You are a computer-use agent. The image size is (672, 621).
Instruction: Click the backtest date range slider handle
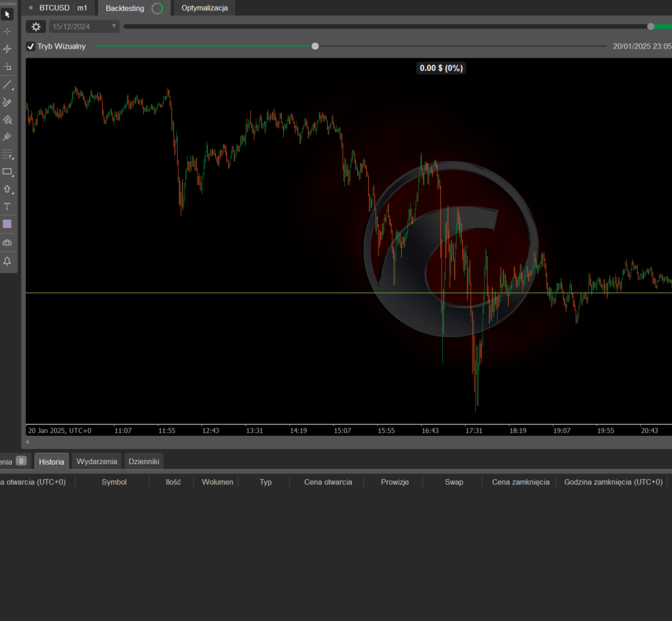point(651,27)
